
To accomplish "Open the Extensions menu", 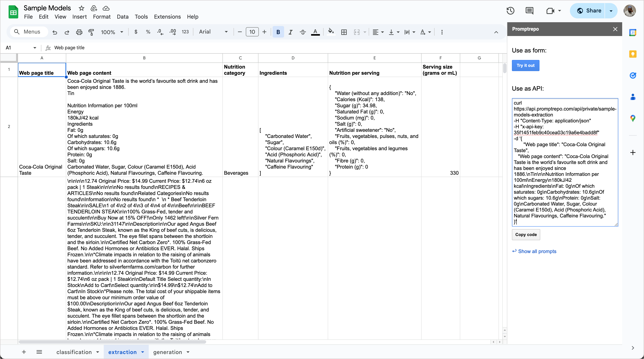I will [x=167, y=17].
